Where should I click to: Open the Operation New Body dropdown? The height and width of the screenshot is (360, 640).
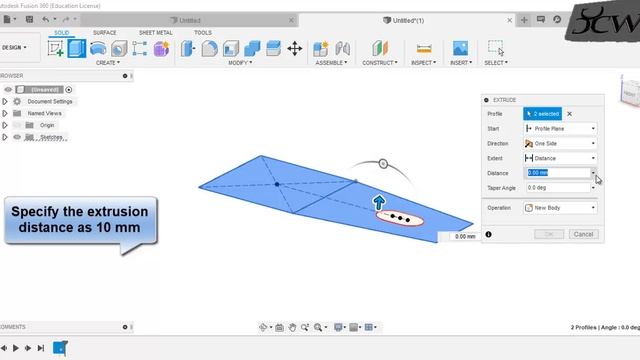560,208
